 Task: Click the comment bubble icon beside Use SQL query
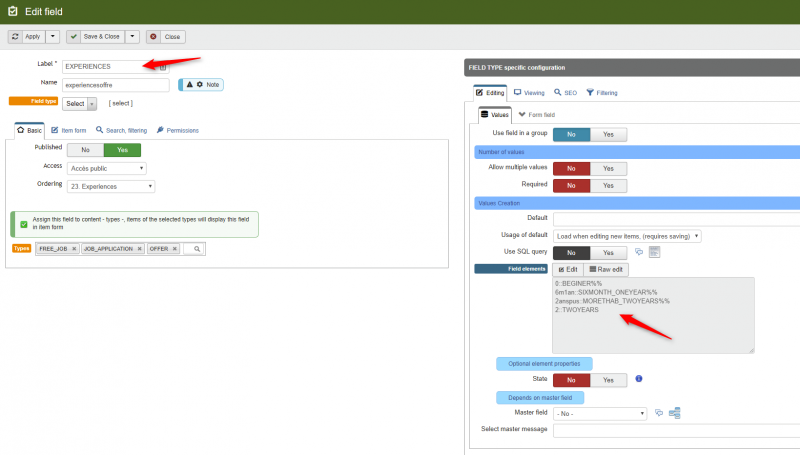click(x=639, y=252)
